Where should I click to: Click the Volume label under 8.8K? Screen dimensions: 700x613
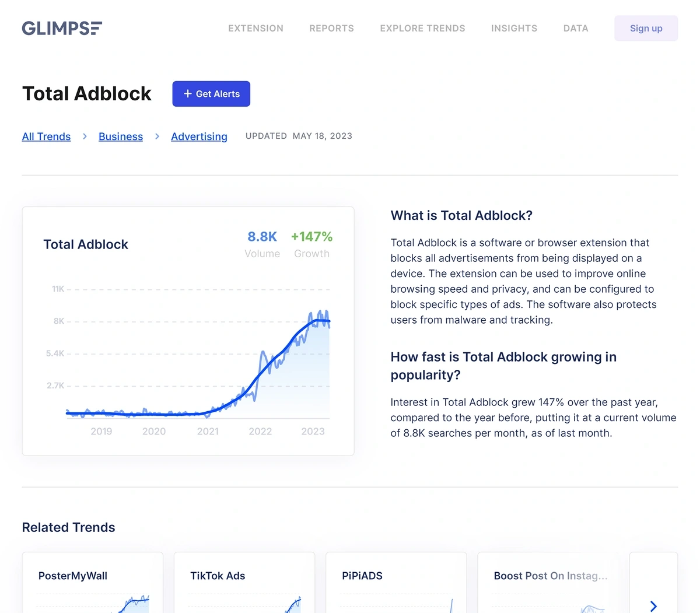(x=262, y=254)
